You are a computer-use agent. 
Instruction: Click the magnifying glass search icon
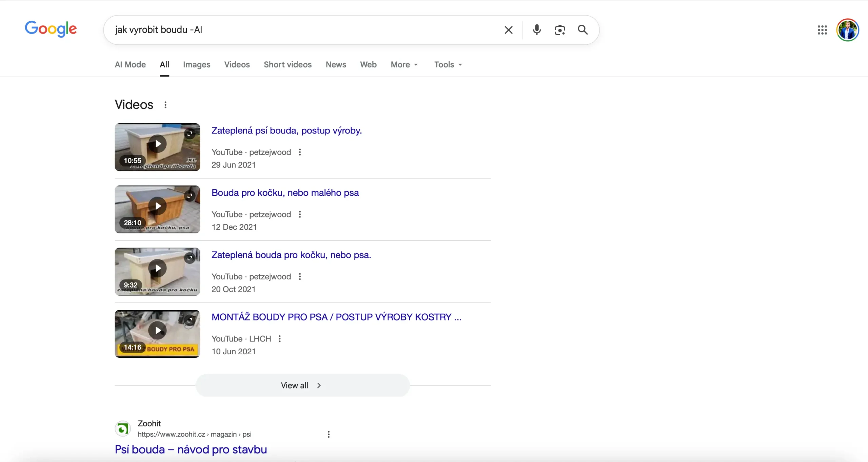pos(583,30)
